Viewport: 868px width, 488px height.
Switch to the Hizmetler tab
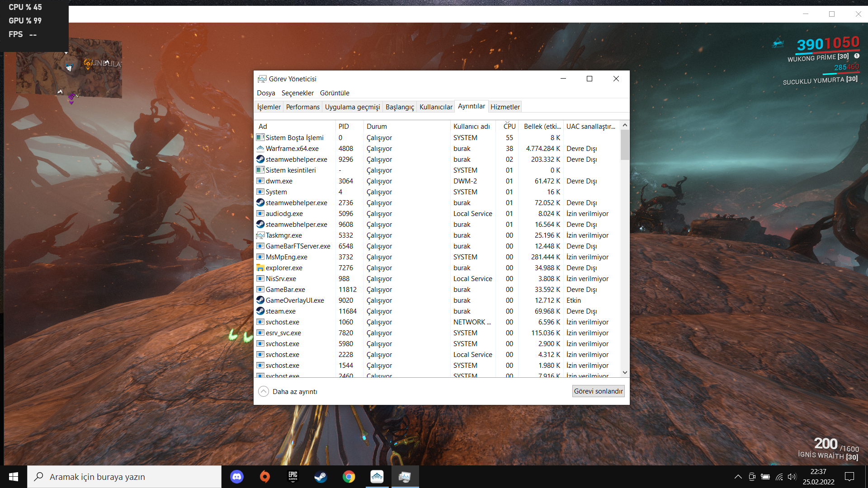pos(505,107)
